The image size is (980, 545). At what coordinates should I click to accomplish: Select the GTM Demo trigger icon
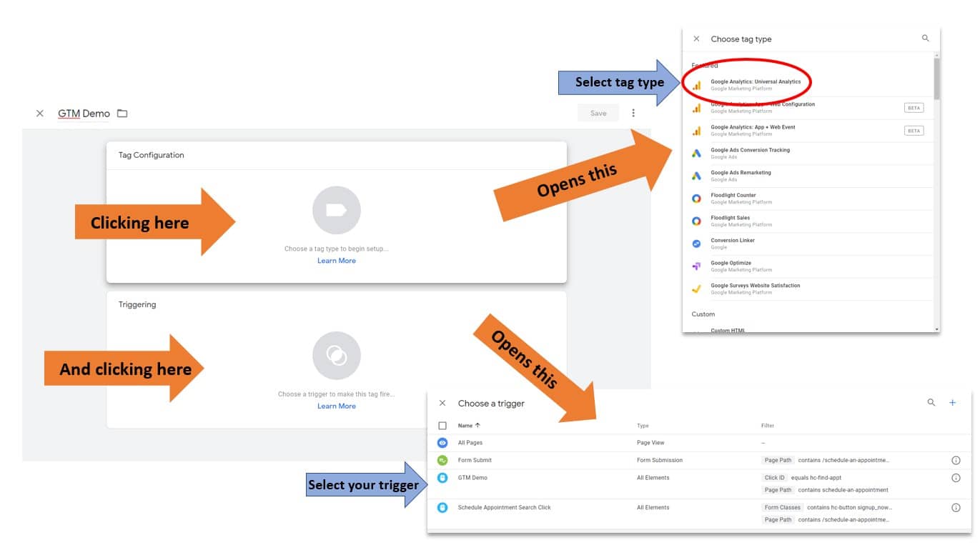[442, 478]
